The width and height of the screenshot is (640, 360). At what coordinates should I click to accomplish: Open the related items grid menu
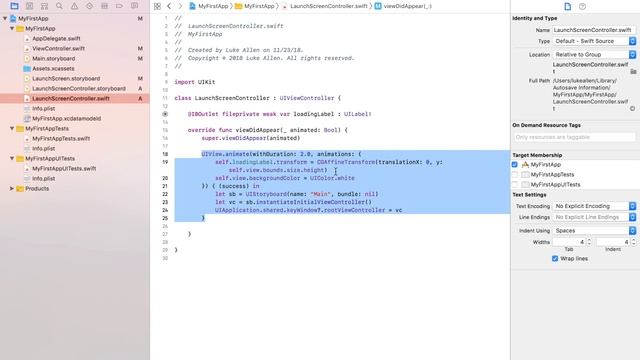157,6
